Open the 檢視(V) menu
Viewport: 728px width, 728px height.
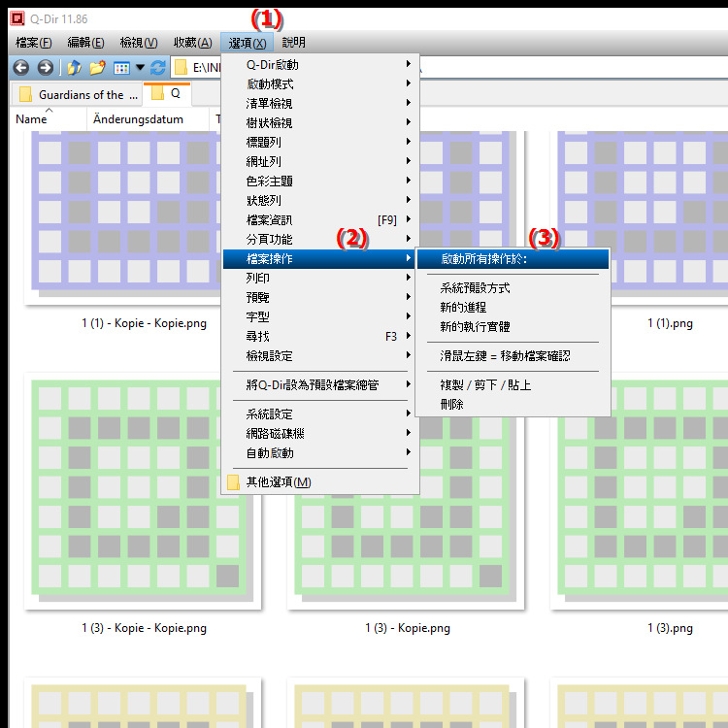pyautogui.click(x=139, y=43)
